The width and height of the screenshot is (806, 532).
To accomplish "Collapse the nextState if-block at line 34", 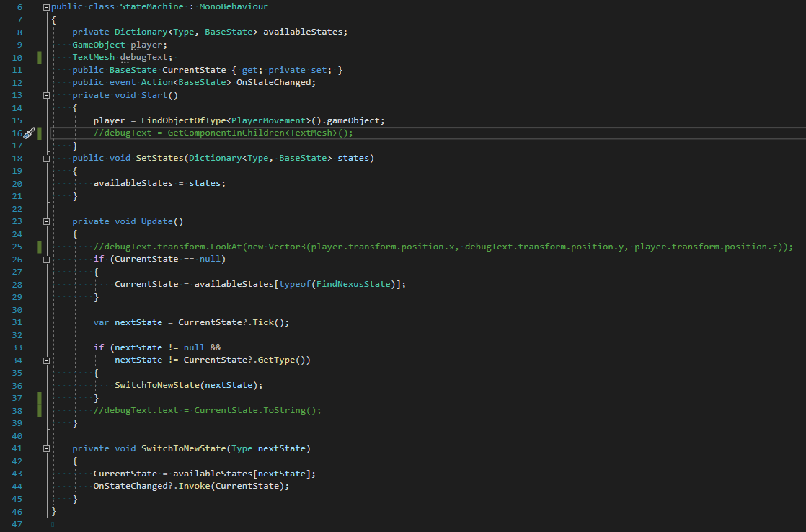I will (46, 361).
